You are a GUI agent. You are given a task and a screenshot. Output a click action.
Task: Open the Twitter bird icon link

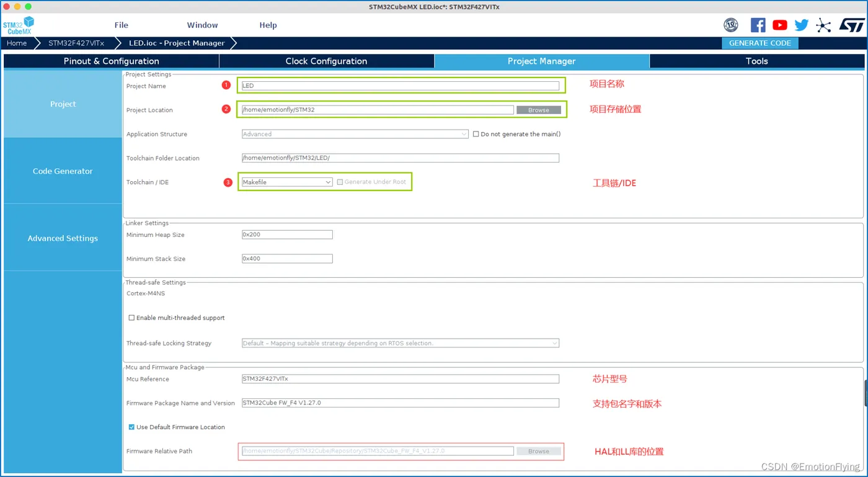[x=802, y=25]
